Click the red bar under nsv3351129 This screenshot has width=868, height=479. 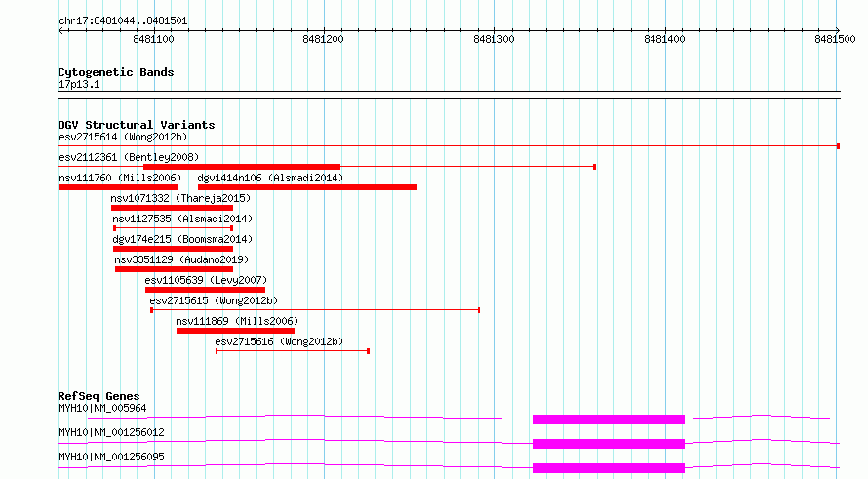pyautogui.click(x=175, y=269)
